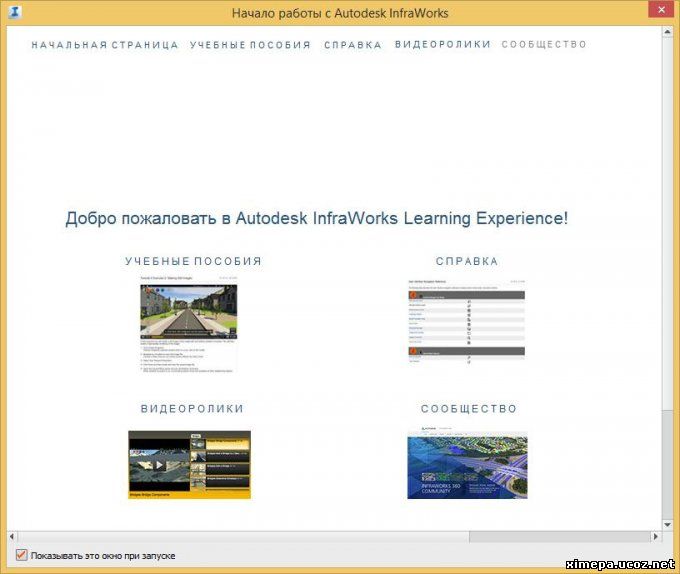Click the vertical scrollbar down arrow

coord(668,522)
